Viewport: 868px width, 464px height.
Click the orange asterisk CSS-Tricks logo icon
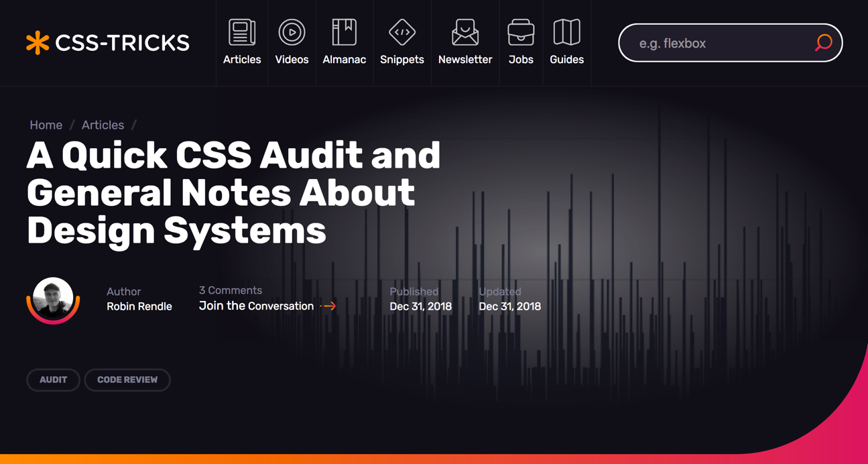click(x=38, y=43)
